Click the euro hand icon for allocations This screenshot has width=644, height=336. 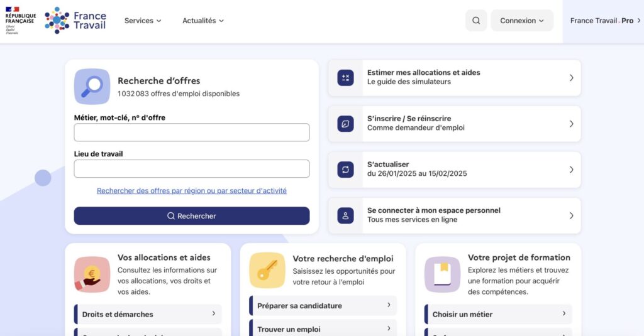(92, 274)
